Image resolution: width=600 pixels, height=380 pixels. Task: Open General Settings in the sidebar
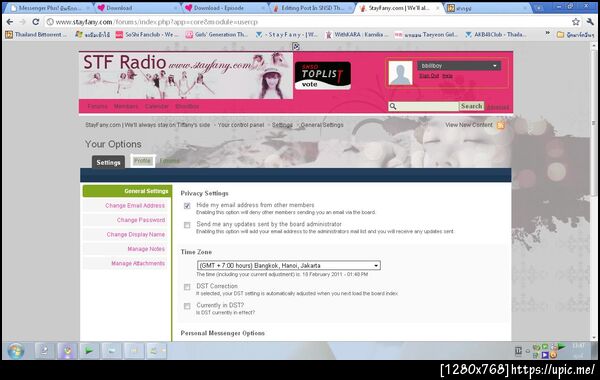(x=127, y=191)
